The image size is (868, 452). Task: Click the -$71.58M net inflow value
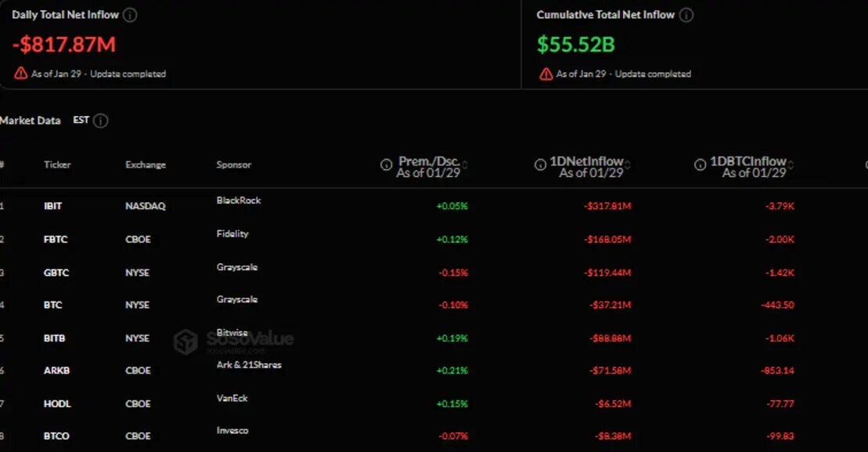click(610, 371)
